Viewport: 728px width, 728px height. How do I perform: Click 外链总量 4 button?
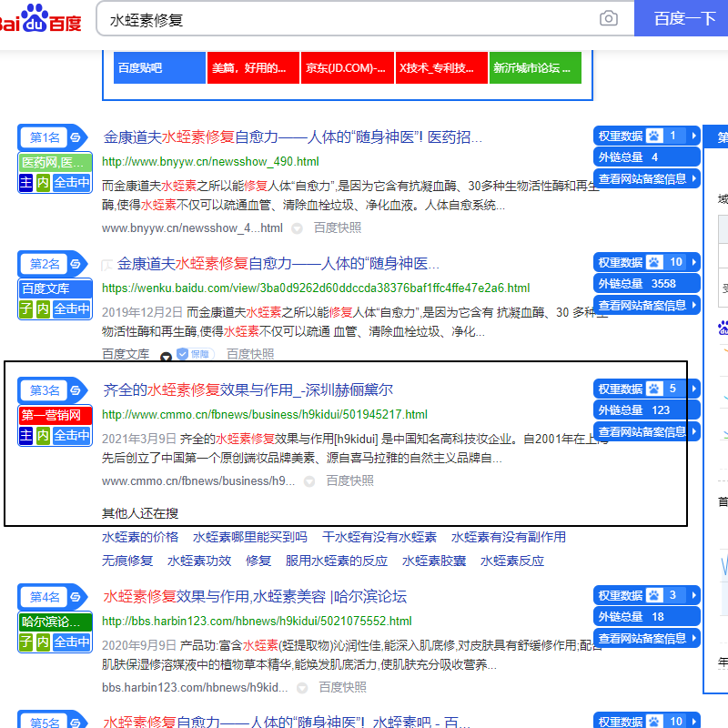pyautogui.click(x=647, y=157)
